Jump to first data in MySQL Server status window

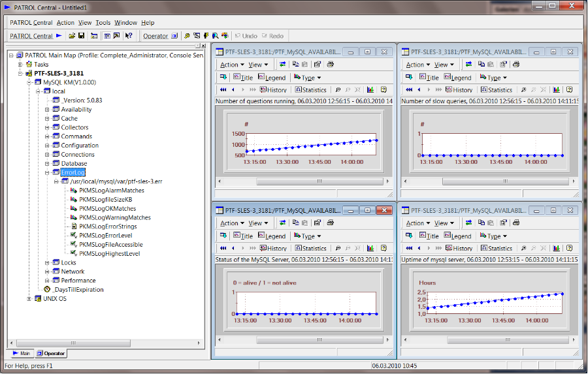coord(223,248)
